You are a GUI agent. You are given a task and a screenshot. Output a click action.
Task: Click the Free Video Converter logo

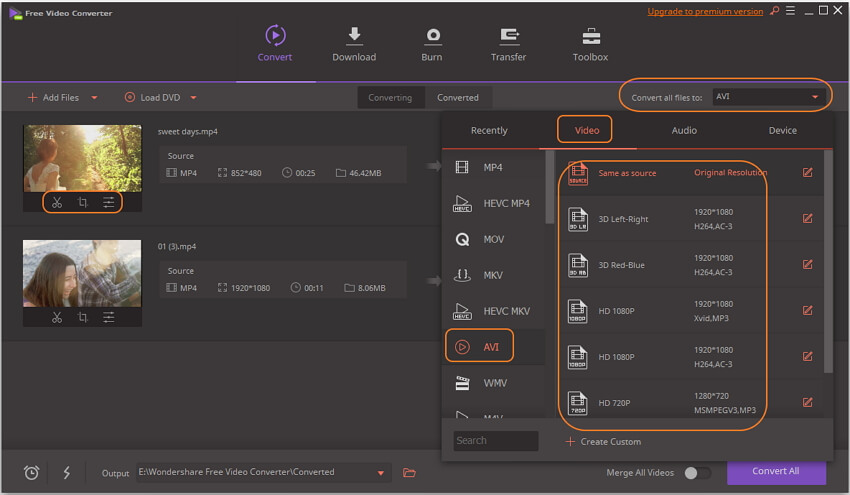15,13
